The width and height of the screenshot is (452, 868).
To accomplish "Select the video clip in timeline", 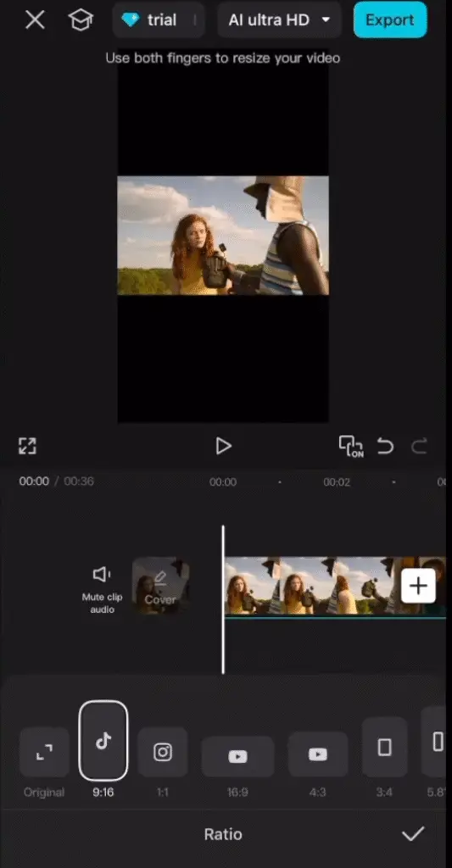I will pos(335,587).
